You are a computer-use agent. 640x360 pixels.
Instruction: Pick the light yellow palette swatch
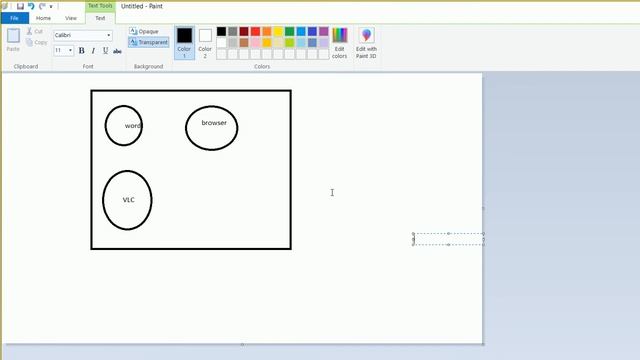tap(278, 42)
